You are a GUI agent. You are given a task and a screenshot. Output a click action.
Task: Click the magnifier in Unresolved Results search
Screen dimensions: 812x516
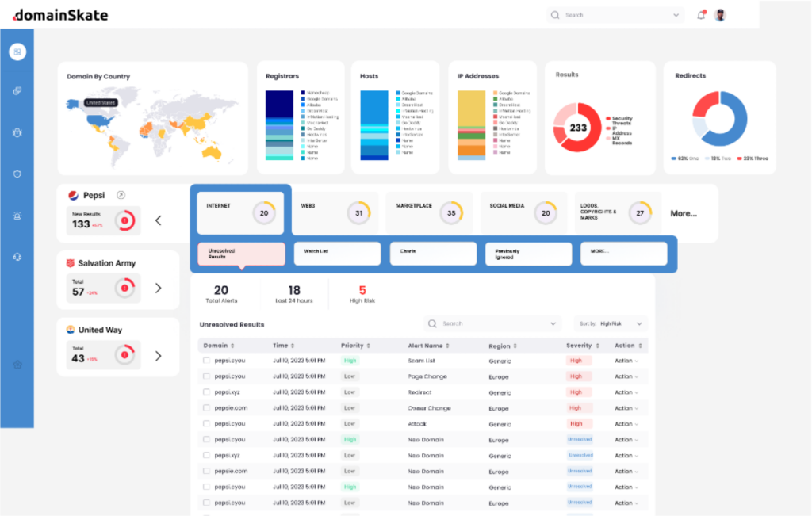click(432, 323)
